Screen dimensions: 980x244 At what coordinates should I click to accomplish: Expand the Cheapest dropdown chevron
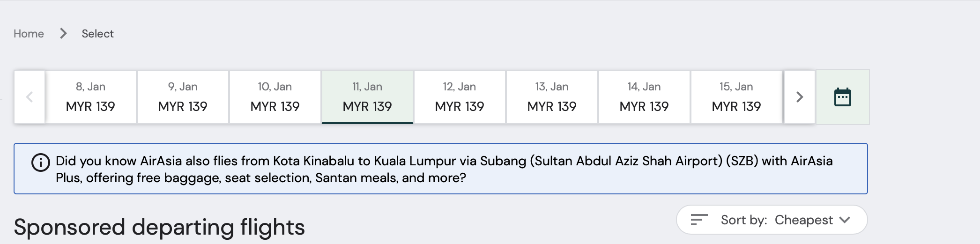(845, 220)
